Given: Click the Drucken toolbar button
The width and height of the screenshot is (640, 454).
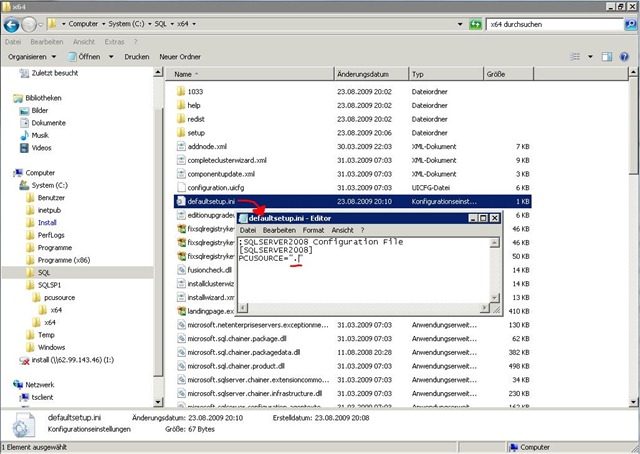Looking at the screenshot, I should point(137,57).
